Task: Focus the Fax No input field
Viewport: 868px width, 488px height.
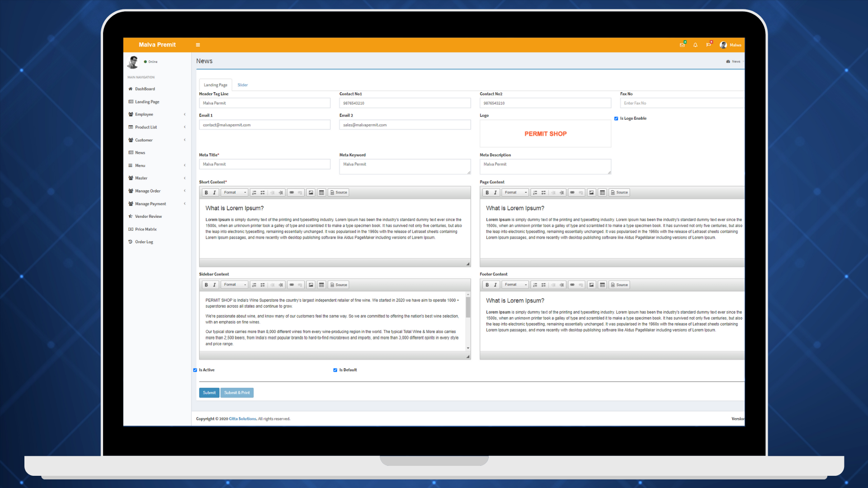Action: (x=682, y=103)
